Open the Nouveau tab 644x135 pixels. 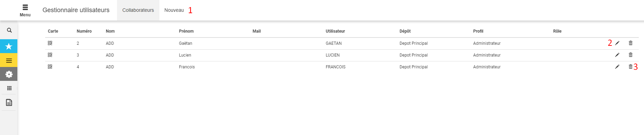click(x=174, y=10)
